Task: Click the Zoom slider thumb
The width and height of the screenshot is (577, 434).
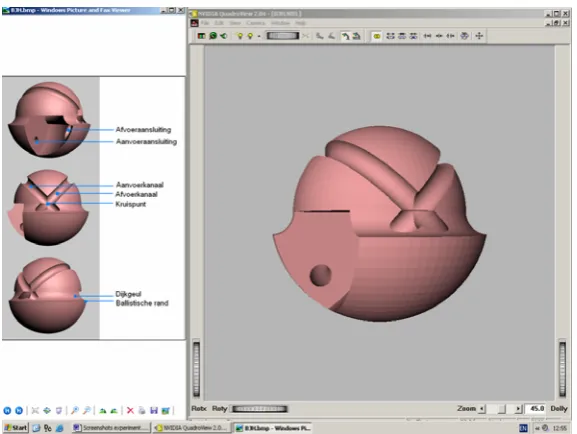Action: click(x=501, y=409)
